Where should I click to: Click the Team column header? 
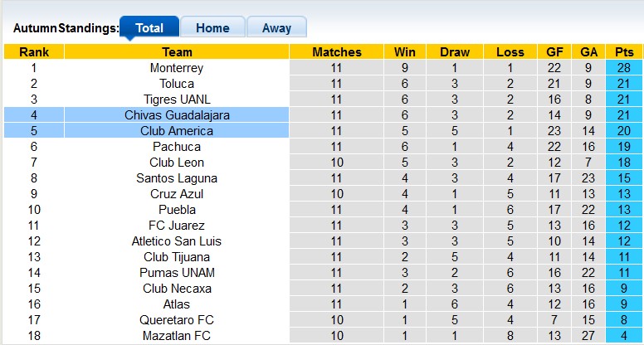pos(177,52)
